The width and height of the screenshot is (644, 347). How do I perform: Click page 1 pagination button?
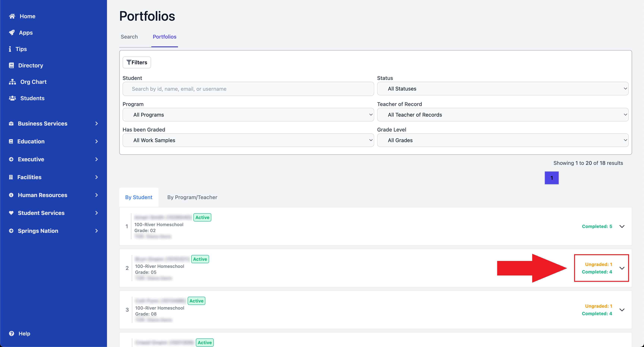tap(552, 178)
